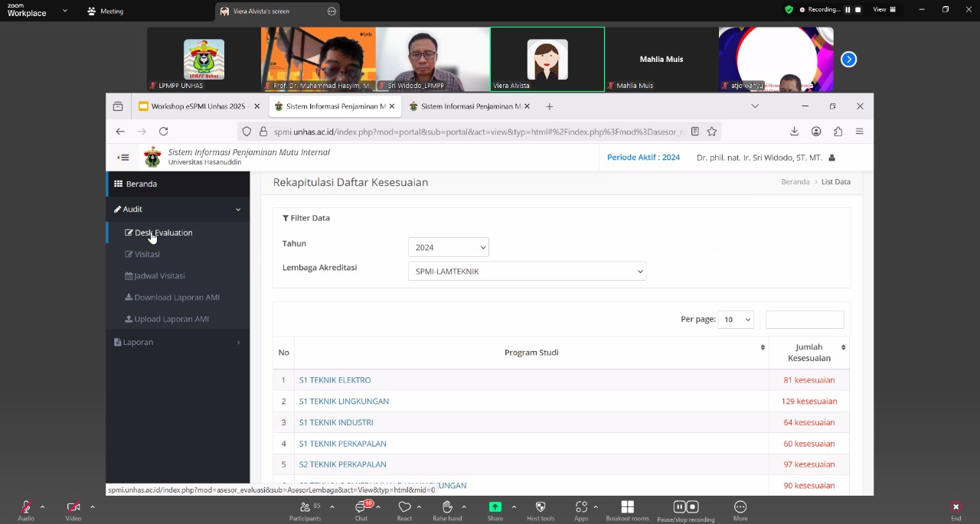Click the React heart icon
980x524 pixels.
click(x=404, y=507)
